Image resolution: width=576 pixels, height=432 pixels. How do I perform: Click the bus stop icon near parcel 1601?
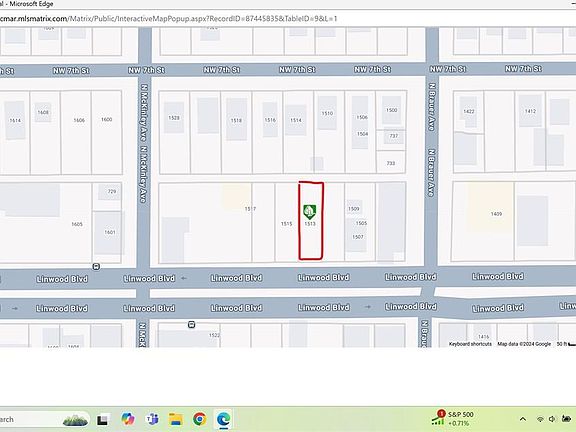click(96, 267)
